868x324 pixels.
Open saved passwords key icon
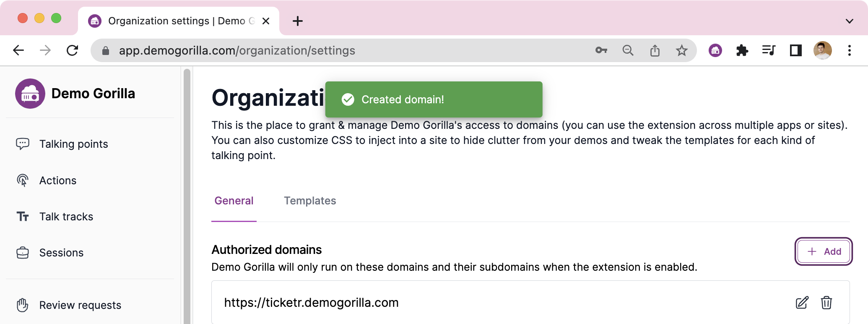click(x=601, y=50)
